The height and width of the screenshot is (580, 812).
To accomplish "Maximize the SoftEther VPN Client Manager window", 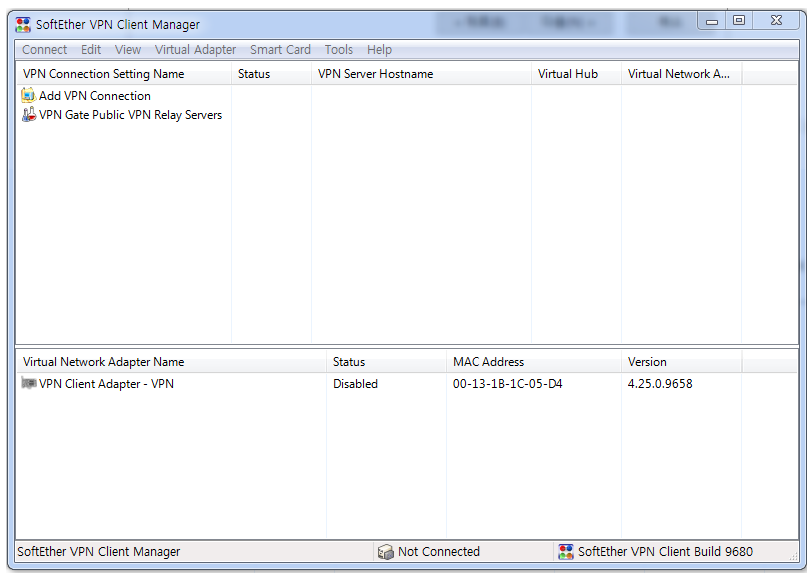I will 739,21.
